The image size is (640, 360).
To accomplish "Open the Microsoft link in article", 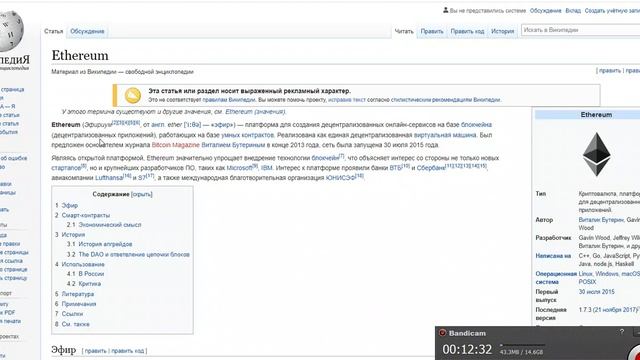I will [x=239, y=168].
